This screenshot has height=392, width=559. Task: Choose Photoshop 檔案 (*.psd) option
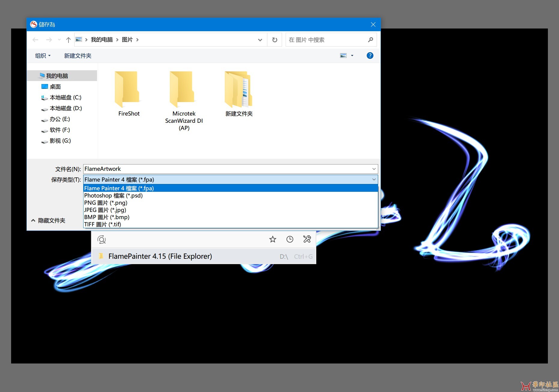pyautogui.click(x=230, y=195)
